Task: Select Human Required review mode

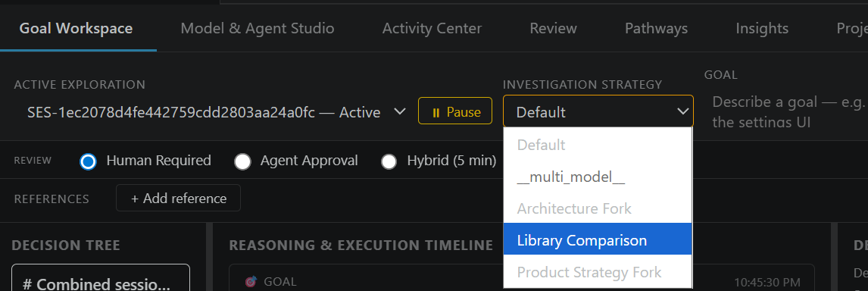Action: (88, 161)
